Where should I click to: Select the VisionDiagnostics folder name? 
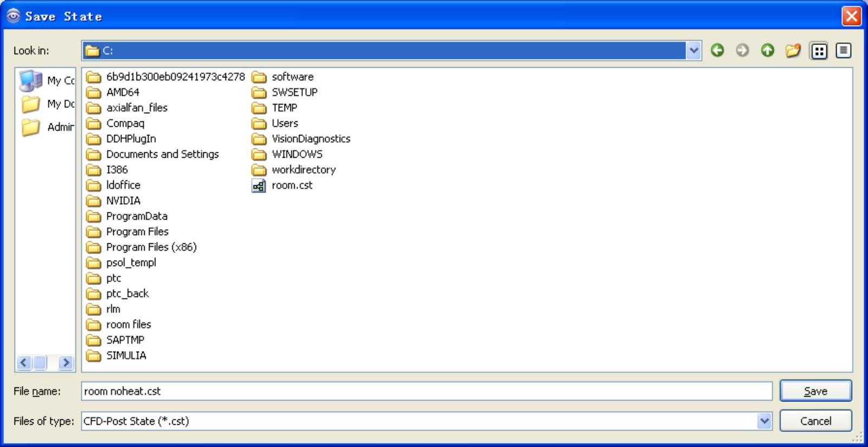click(x=311, y=139)
